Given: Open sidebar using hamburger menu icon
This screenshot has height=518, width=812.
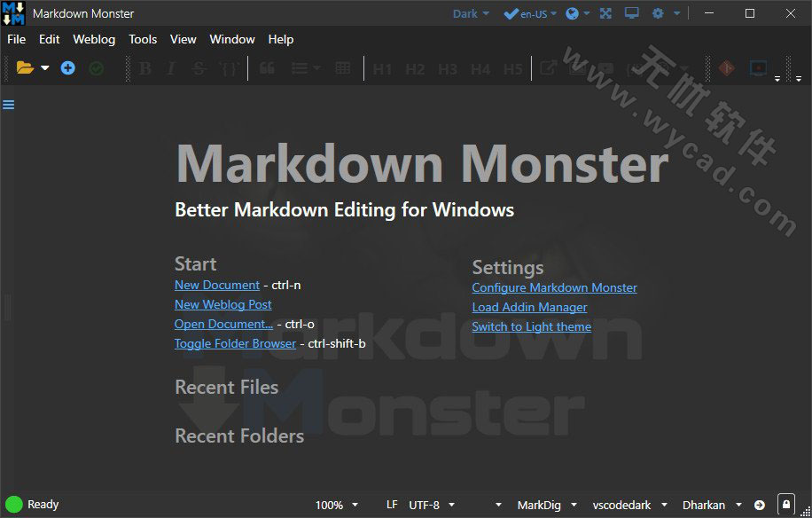Looking at the screenshot, I should click(8, 106).
